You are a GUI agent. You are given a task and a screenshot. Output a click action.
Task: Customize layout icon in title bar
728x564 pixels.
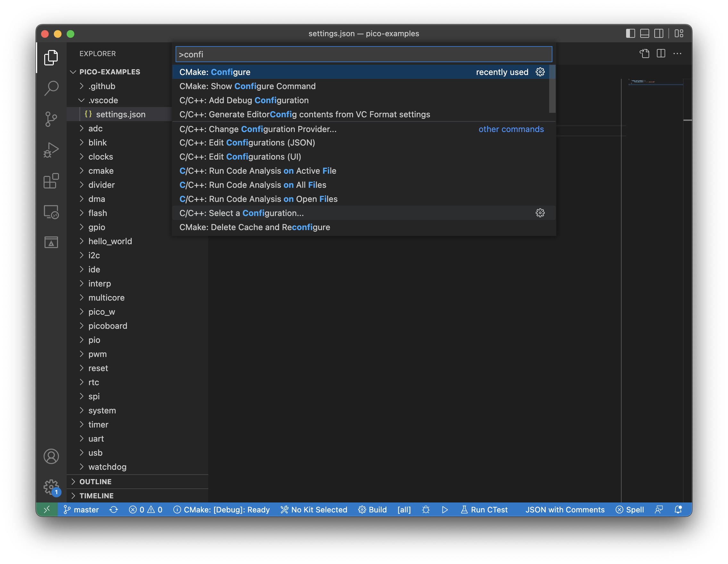point(679,33)
